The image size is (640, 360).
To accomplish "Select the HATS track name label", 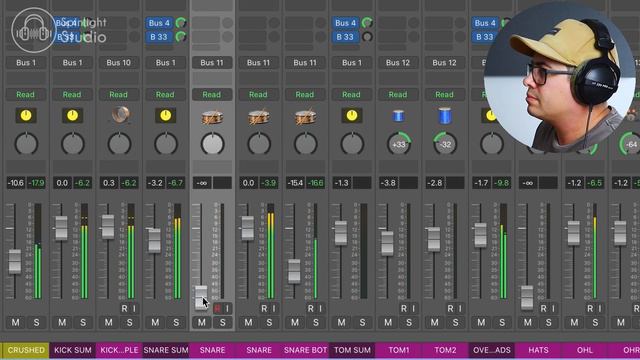I will [x=538, y=350].
